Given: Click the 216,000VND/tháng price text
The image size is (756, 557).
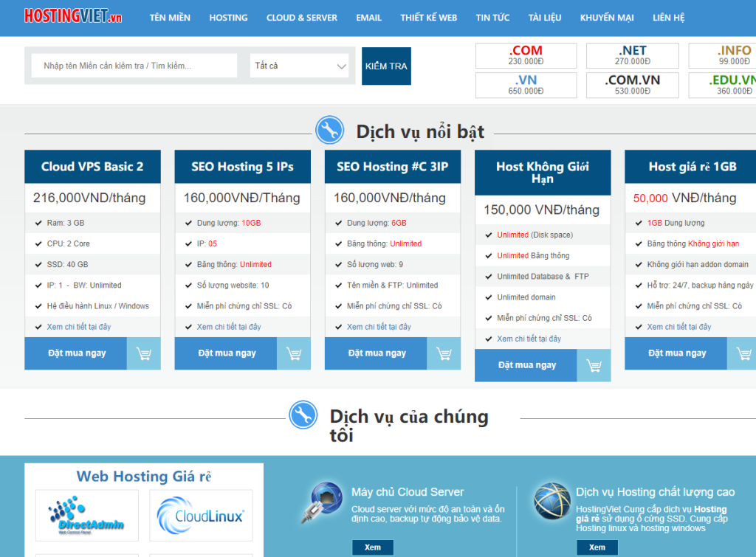Looking at the screenshot, I should 89,198.
